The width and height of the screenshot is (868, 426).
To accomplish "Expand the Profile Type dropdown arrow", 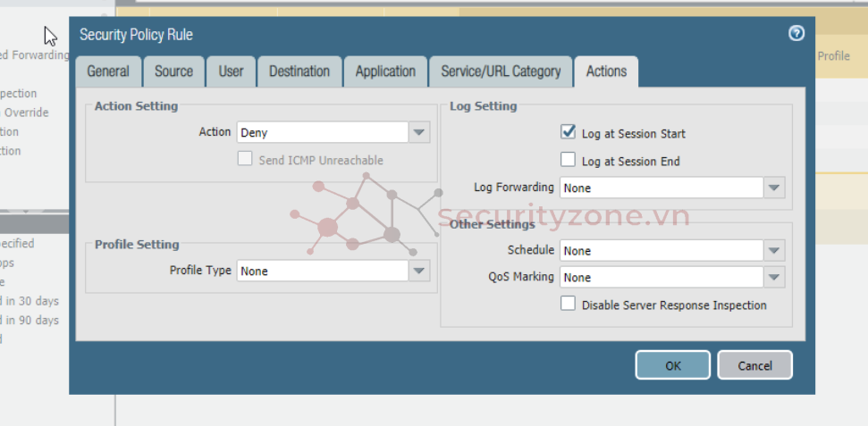I will tap(419, 271).
